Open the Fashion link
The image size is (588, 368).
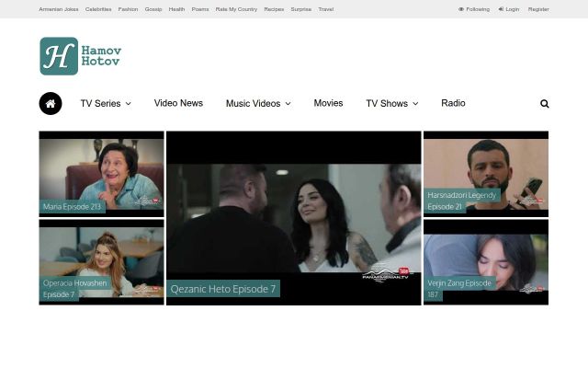pos(128,9)
